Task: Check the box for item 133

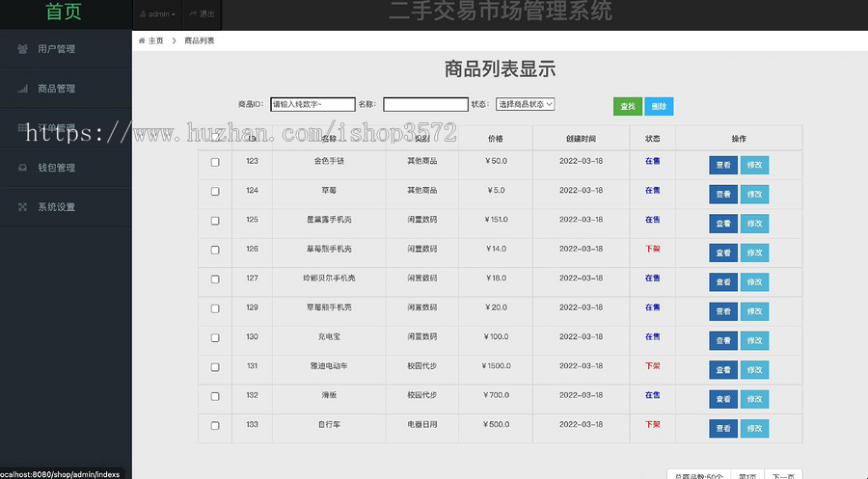Action: [x=215, y=426]
